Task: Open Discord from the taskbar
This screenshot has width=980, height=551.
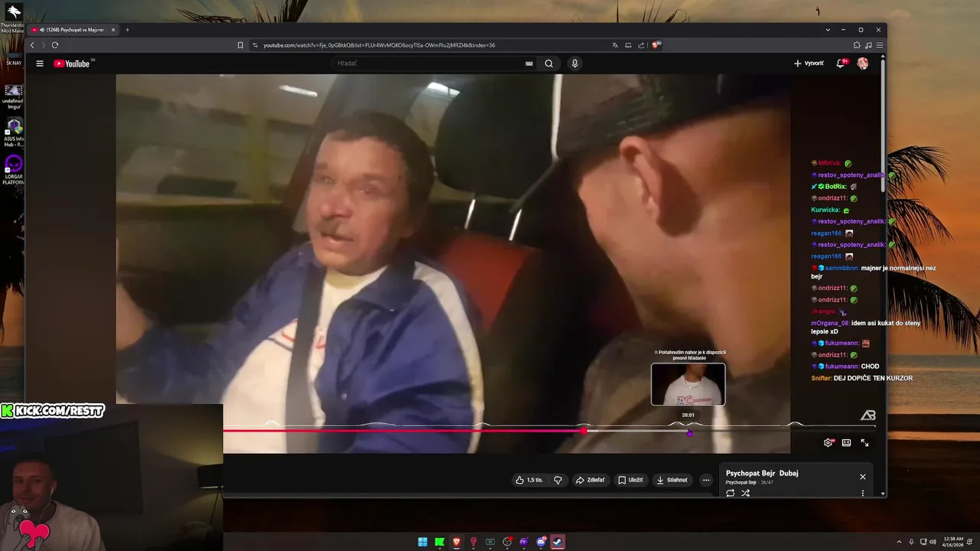Action: click(x=541, y=542)
